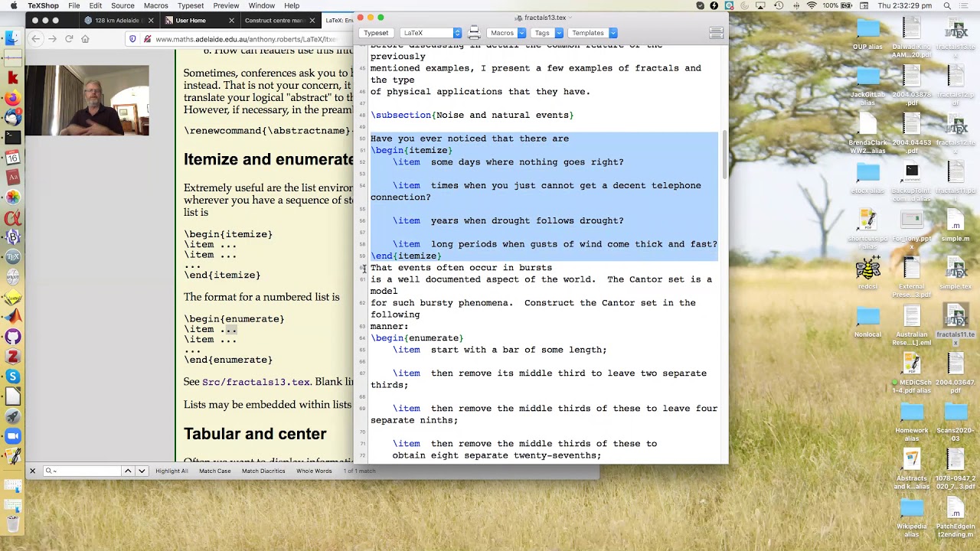Open Terminal from the Dock
Screen dimensions: 980x551
(12, 138)
